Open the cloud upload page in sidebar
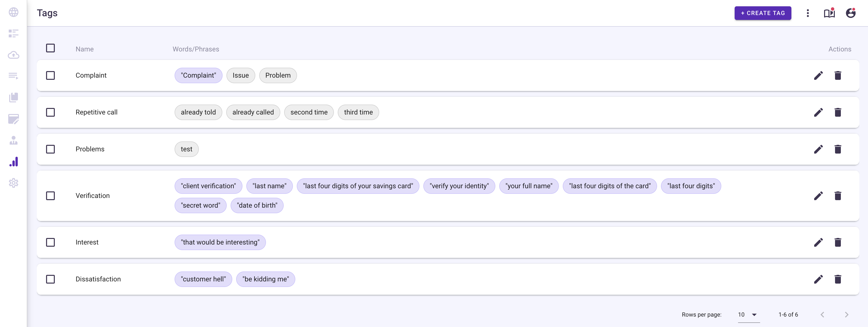868x327 pixels. pos(14,55)
